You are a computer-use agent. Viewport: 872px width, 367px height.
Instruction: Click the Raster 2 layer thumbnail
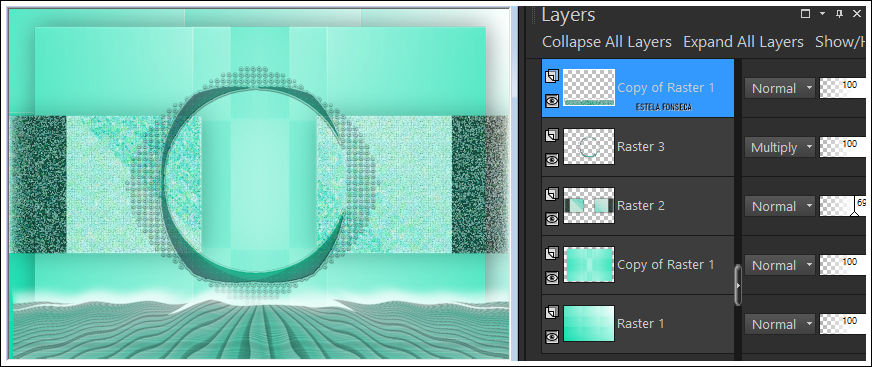(x=589, y=205)
